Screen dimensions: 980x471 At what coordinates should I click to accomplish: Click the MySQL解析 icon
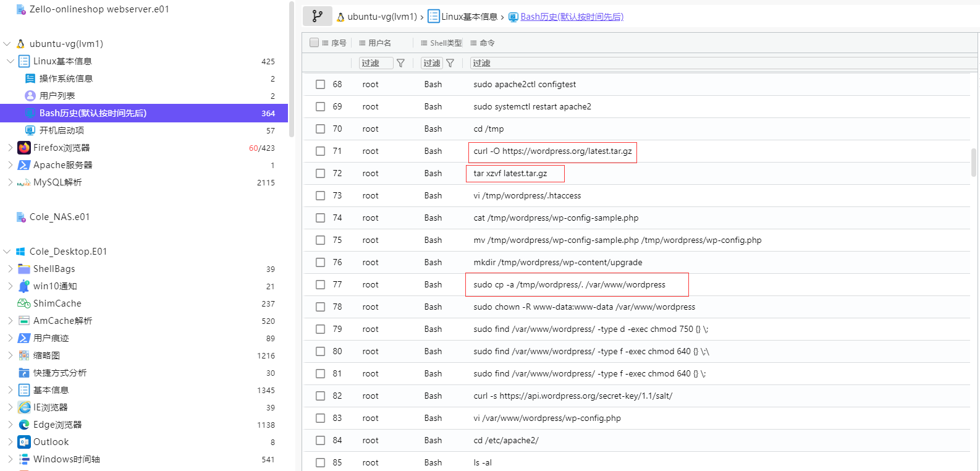[24, 182]
